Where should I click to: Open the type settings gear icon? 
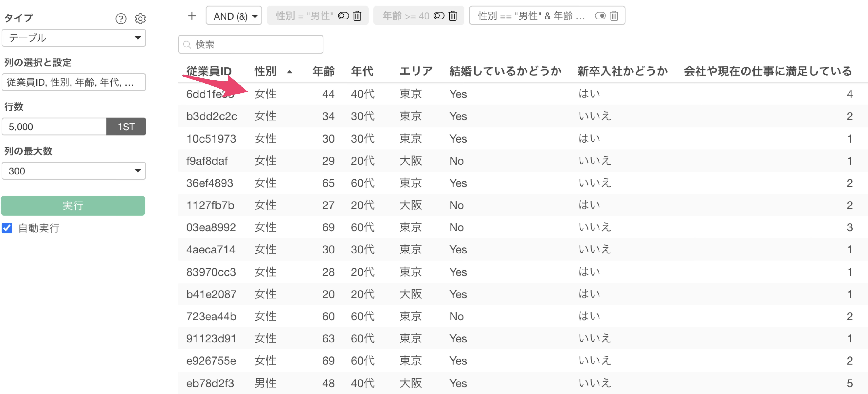click(x=140, y=19)
